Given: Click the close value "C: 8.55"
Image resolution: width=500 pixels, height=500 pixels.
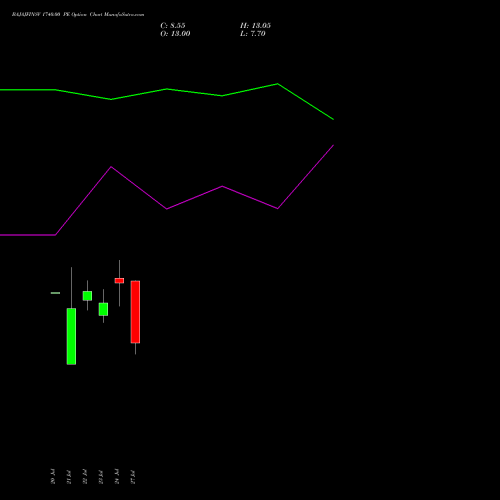Looking at the screenshot, I should coord(173,26).
